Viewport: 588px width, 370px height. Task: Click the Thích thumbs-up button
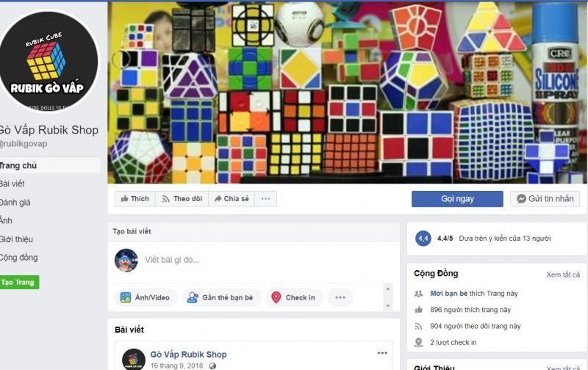click(x=135, y=199)
